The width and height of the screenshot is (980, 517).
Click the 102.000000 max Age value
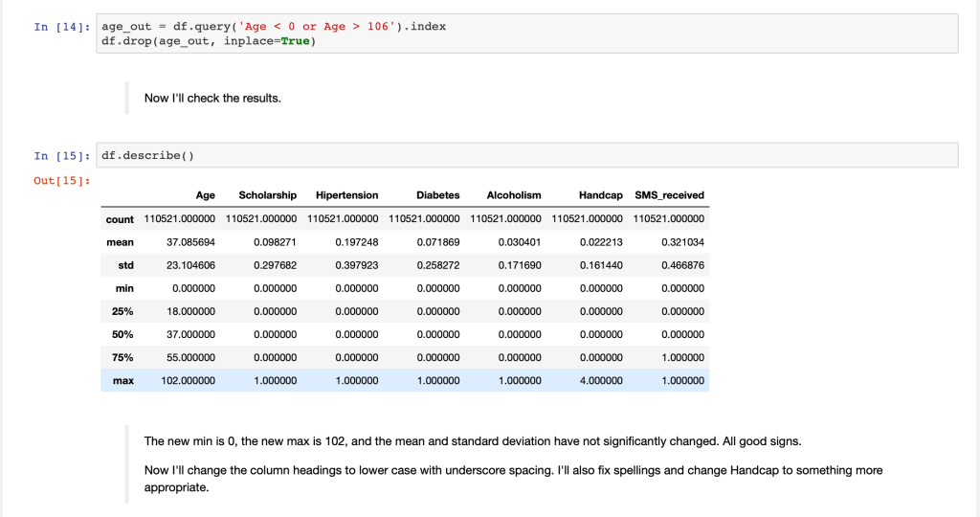point(187,380)
